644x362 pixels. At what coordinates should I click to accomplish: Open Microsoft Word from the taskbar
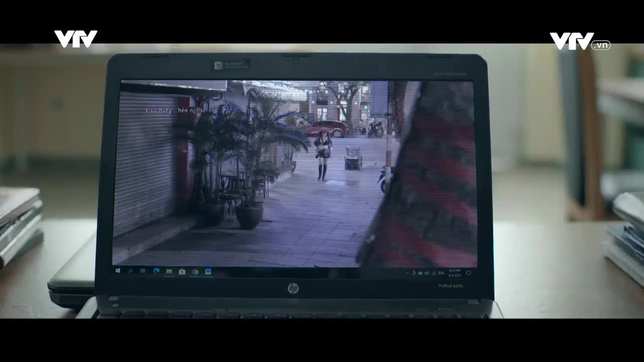208,272
